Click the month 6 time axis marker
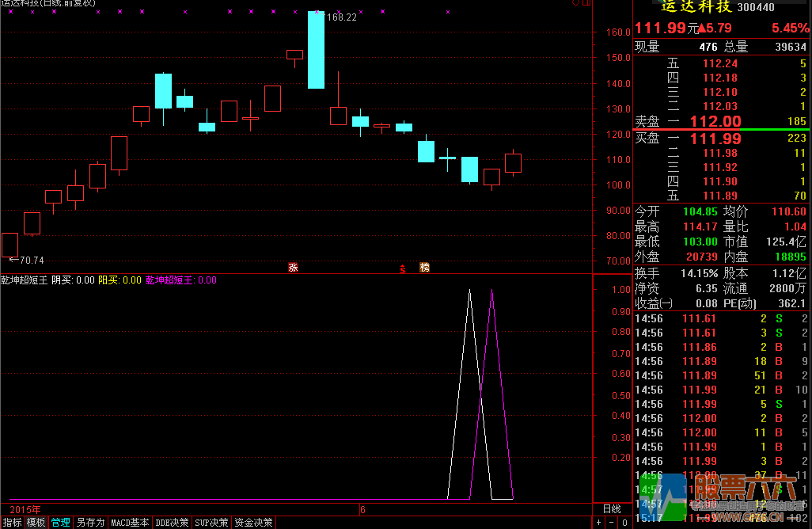Viewport: 812px width, 529px height. tap(362, 509)
